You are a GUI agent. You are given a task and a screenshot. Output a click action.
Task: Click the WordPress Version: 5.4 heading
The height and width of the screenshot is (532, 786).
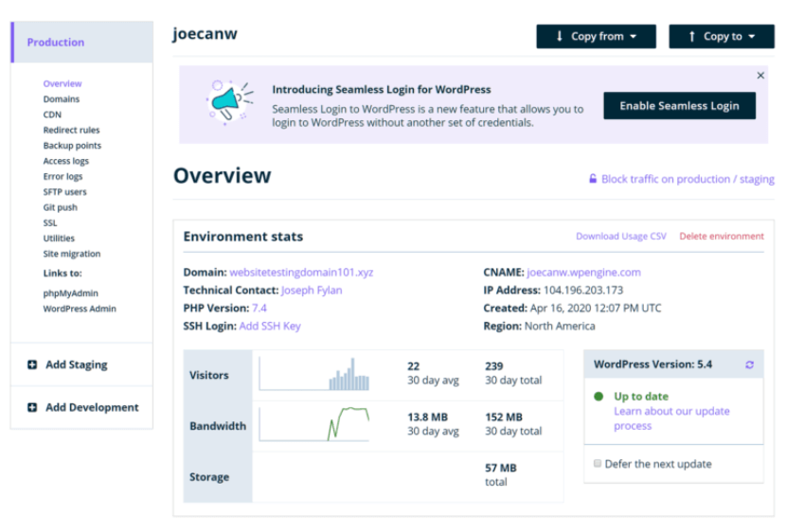(x=652, y=364)
